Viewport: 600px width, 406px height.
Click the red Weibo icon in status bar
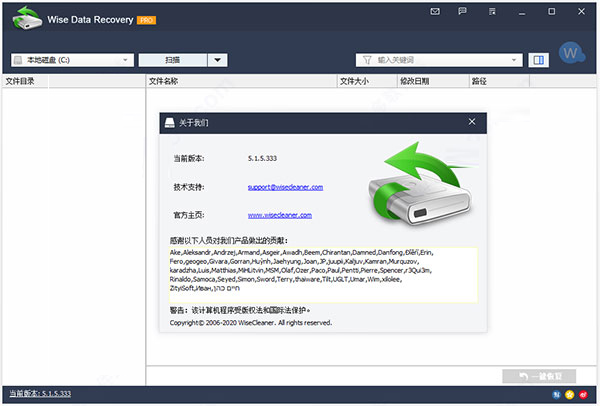point(584,395)
